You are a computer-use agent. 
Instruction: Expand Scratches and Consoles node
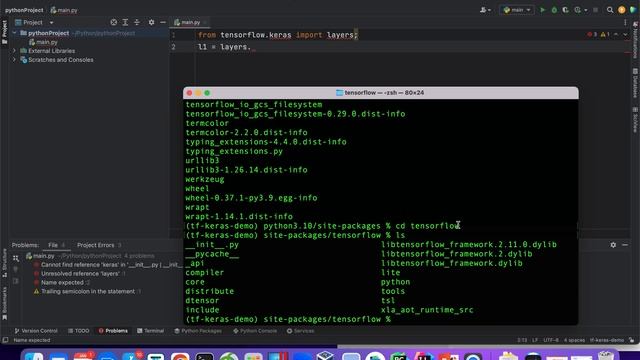15,60
